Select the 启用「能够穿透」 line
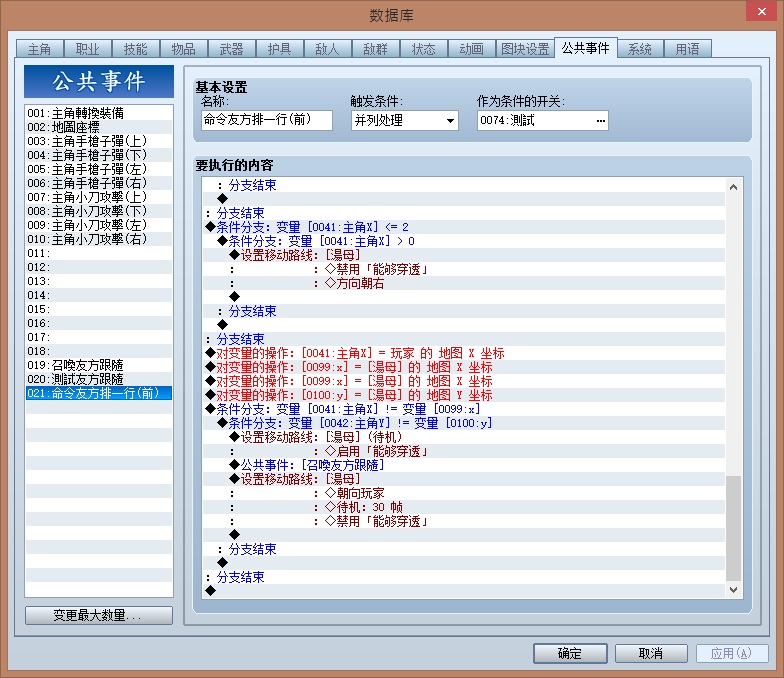 (464, 451)
